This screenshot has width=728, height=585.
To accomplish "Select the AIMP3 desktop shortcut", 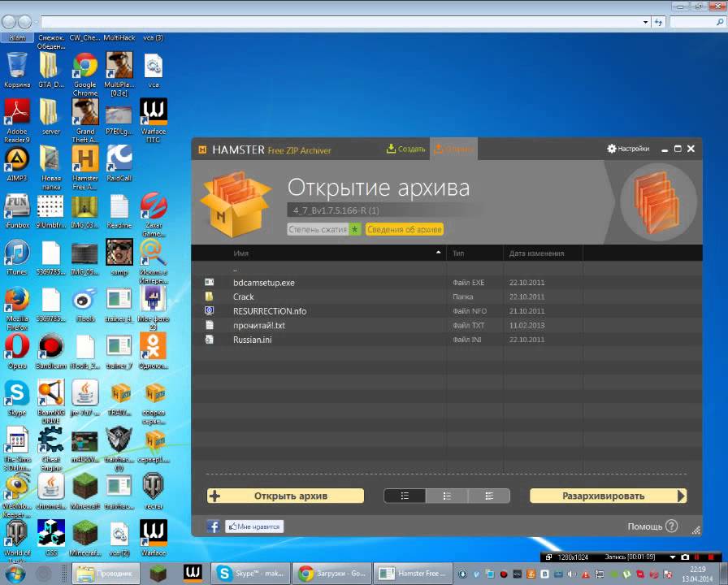I will pyautogui.click(x=17, y=163).
